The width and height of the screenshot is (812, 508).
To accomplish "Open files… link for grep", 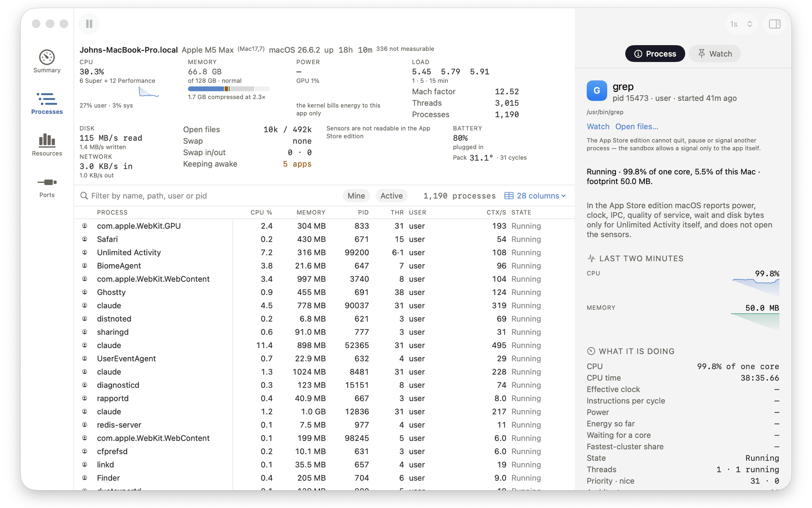I will (637, 126).
